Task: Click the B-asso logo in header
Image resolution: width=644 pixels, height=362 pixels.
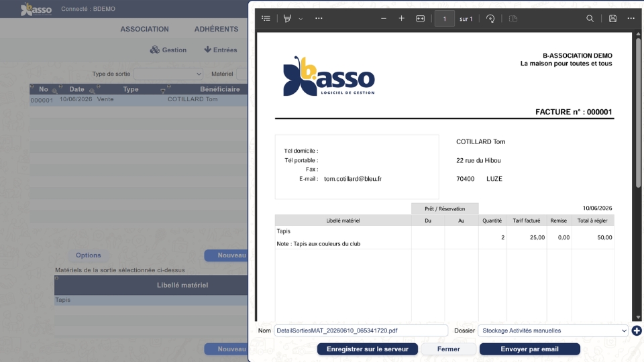Action: (x=36, y=9)
